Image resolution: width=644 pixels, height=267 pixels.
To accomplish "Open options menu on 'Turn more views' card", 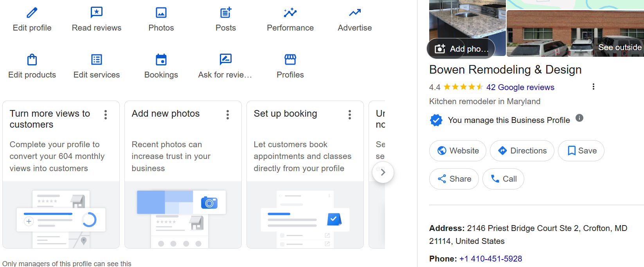I will click(106, 115).
